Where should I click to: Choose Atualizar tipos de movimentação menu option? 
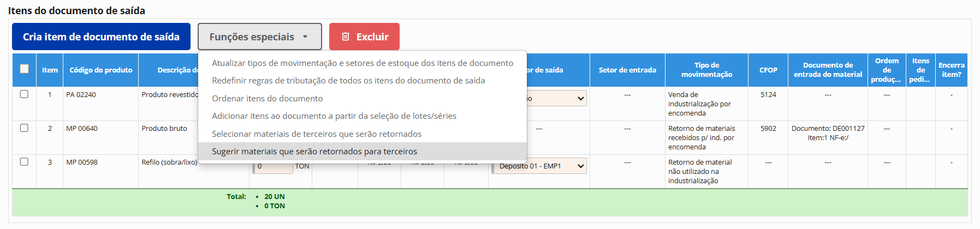(x=362, y=63)
